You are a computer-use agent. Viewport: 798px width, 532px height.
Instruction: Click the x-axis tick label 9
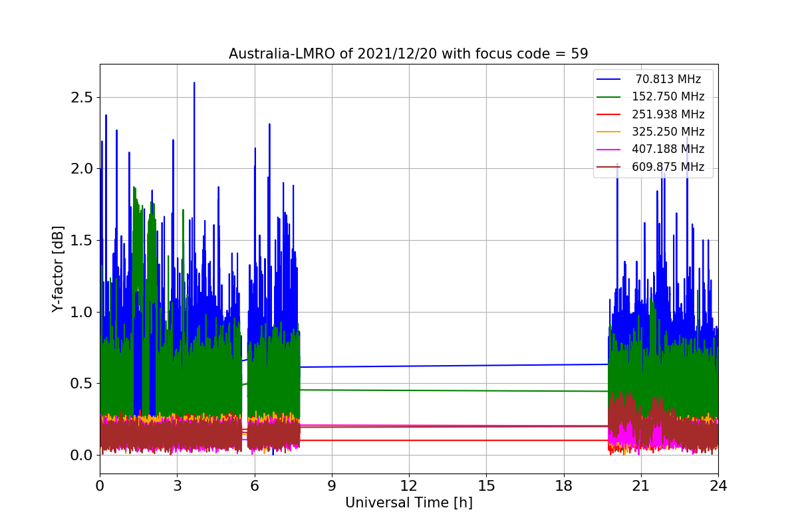331,486
